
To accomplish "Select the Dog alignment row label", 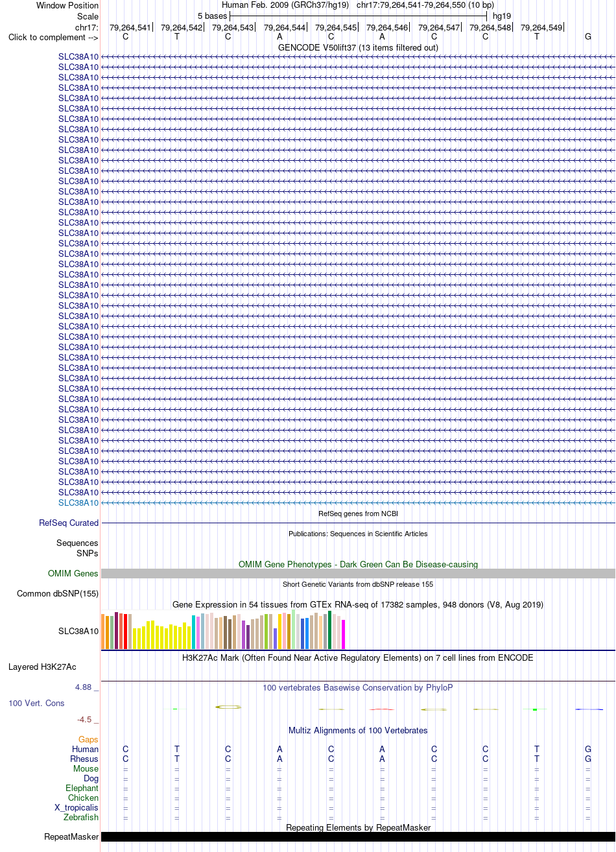I will tap(91, 778).
